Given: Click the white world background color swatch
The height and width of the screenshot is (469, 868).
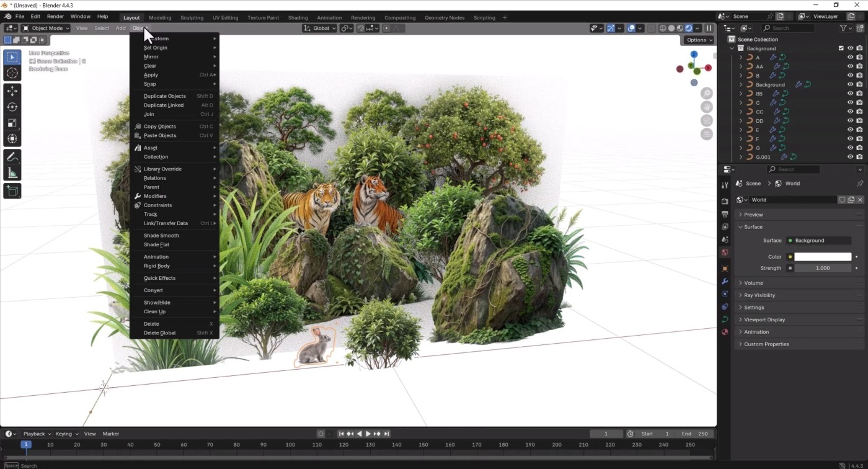Looking at the screenshot, I should (x=823, y=256).
